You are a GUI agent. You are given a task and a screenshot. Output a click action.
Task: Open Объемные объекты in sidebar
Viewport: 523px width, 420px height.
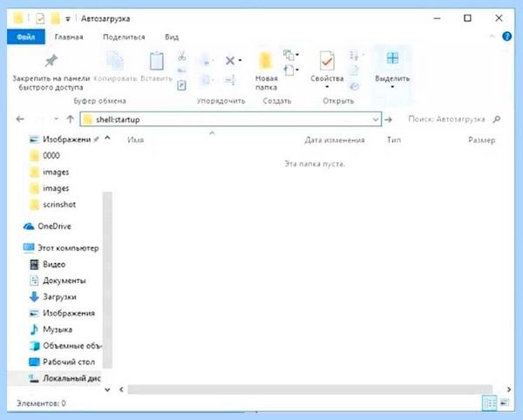(x=65, y=346)
